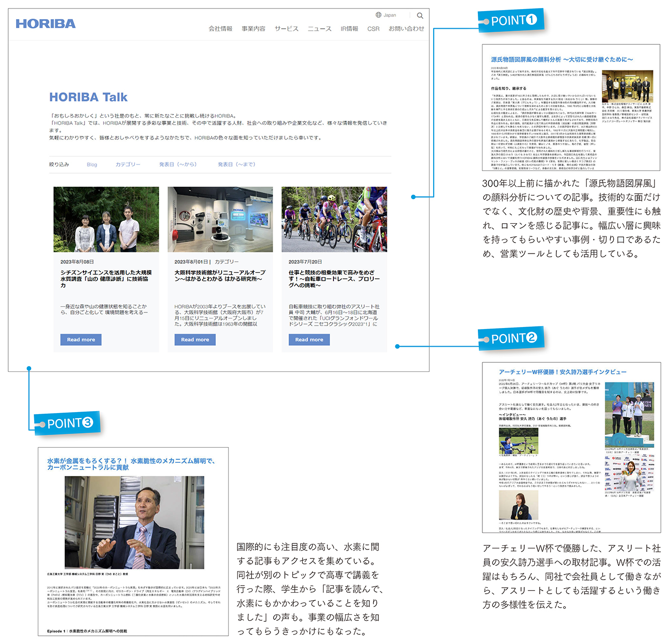Open the カテゴリー filter

(x=128, y=165)
